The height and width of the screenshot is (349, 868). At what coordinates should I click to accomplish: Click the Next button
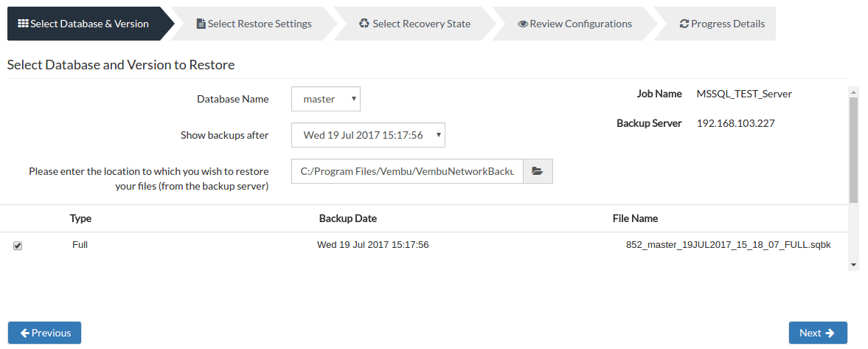pos(818,333)
